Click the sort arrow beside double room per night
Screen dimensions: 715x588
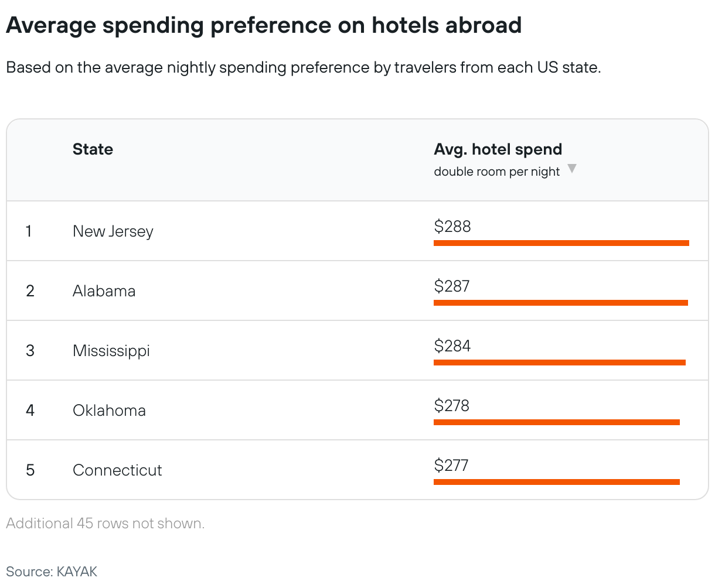(572, 169)
